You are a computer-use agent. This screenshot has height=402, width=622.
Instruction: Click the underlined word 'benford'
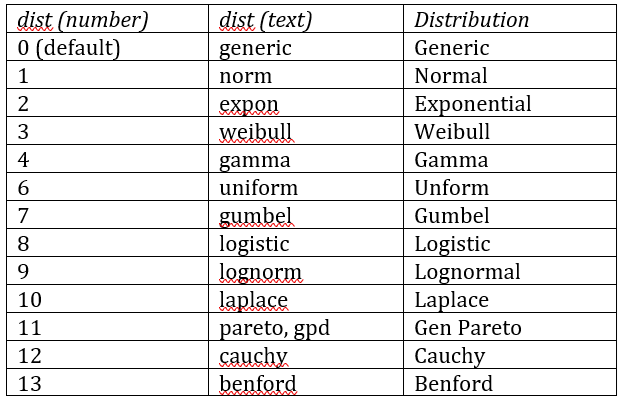click(258, 383)
